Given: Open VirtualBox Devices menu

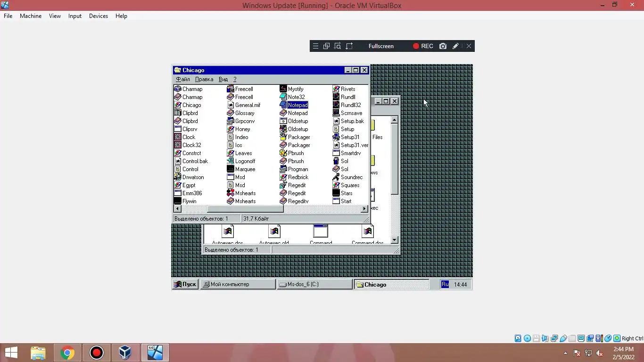Looking at the screenshot, I should point(99,16).
